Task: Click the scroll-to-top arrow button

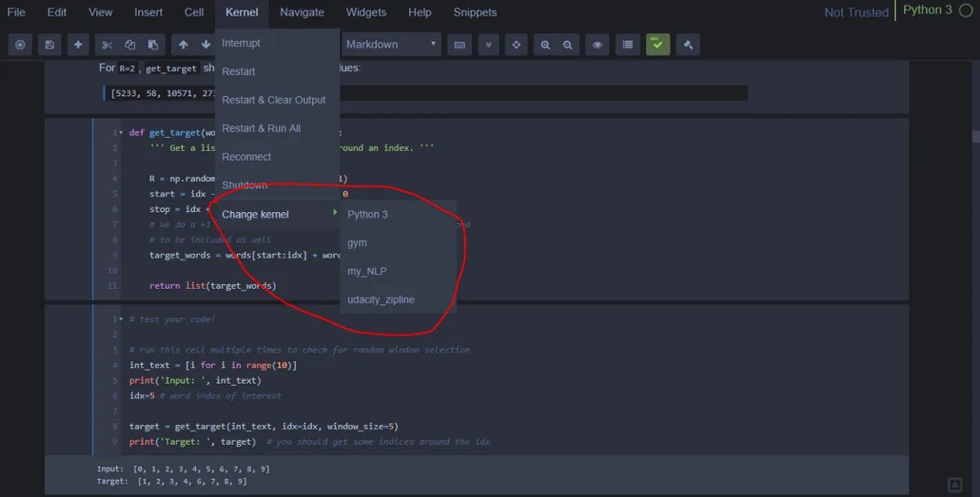Action: pos(954,484)
